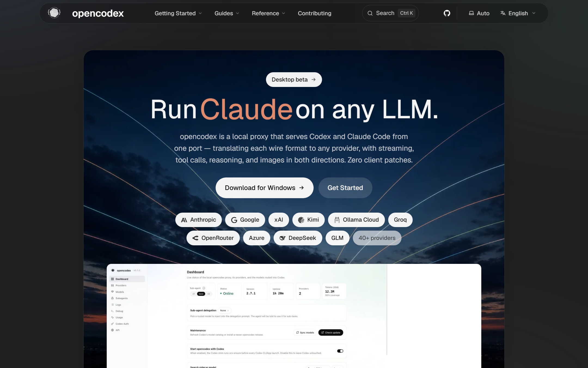
Task: Click Check update in dashboard preview
Action: 331,333
